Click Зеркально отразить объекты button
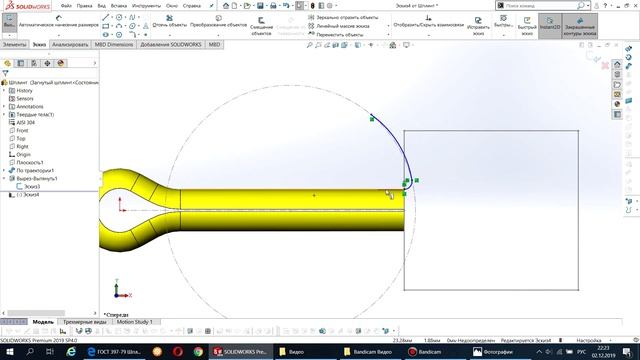This screenshot has width=640, height=360. pos(343,17)
